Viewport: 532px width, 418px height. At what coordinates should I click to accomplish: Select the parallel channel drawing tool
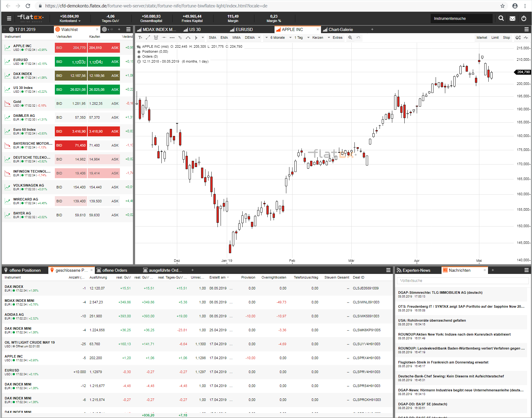coord(180,37)
